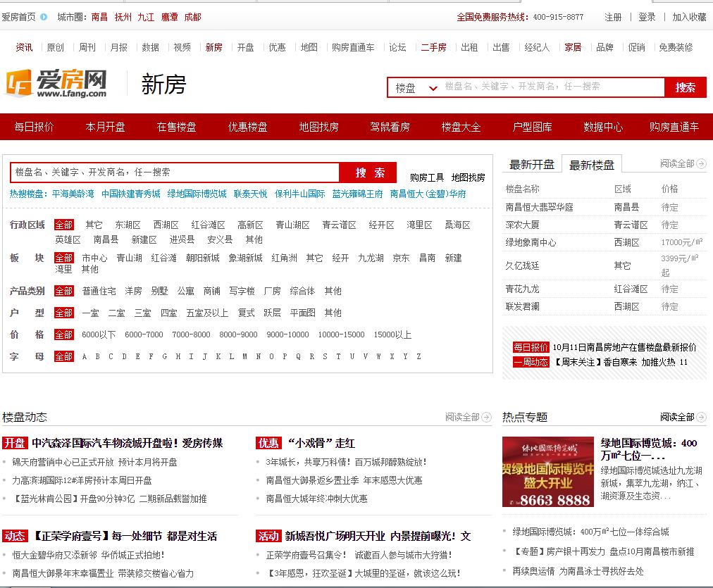
Task: Click 加入收藏 link
Action: 689,18
